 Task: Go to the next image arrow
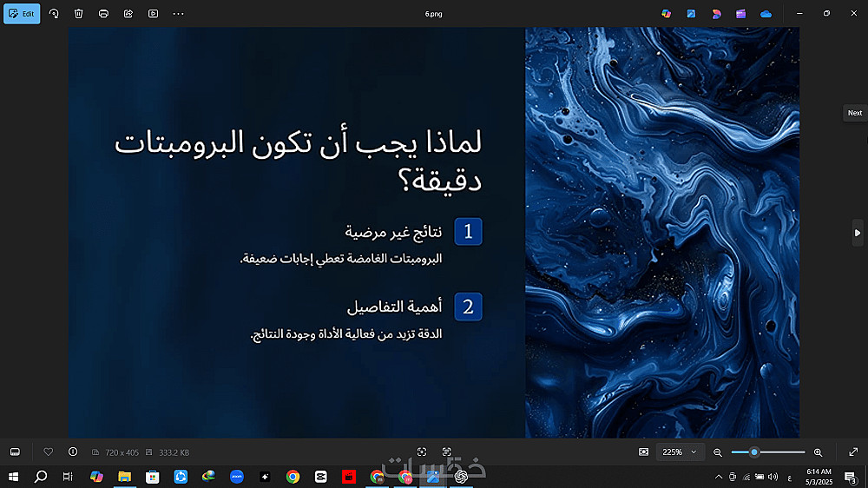(857, 234)
